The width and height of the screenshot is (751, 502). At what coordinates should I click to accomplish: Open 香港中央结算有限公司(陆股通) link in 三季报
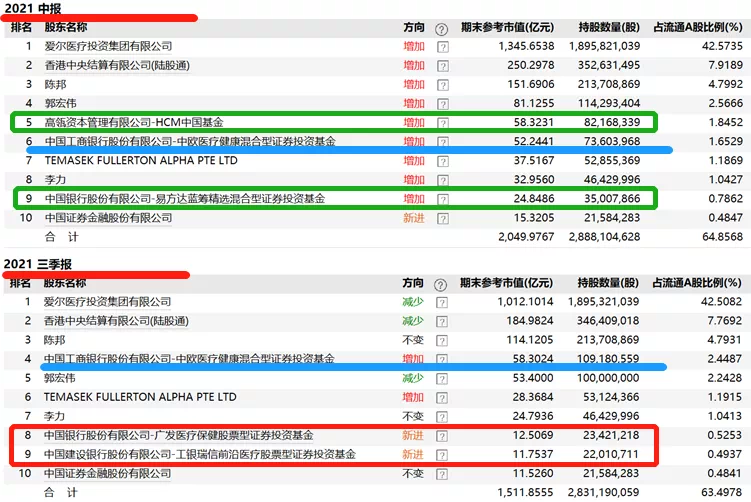pos(116,321)
